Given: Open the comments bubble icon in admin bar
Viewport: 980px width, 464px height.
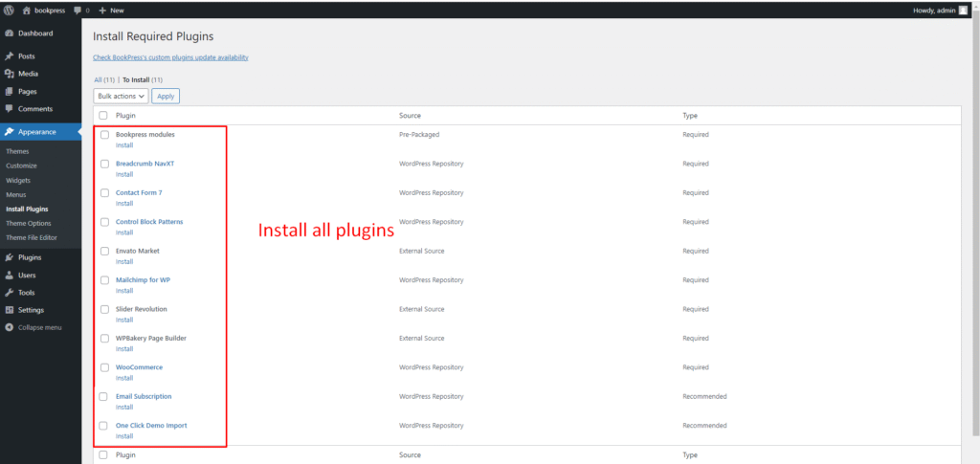Looking at the screenshot, I should [78, 11].
